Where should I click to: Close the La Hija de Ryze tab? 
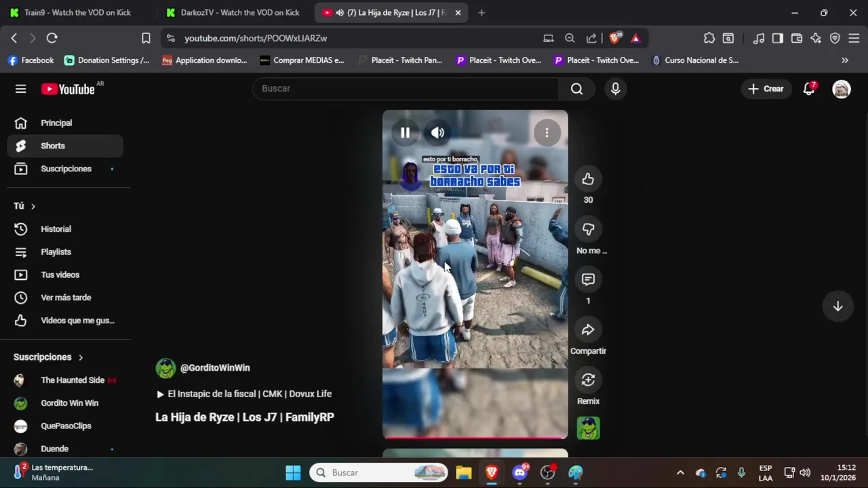point(458,13)
